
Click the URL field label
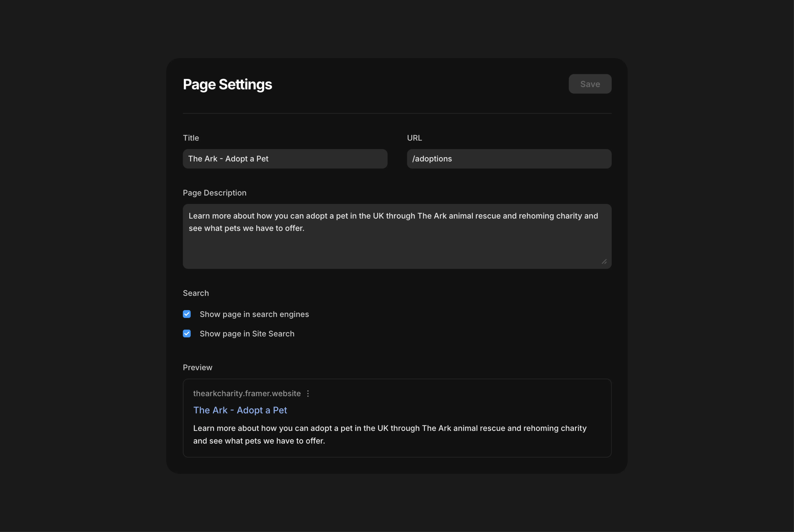(414, 138)
